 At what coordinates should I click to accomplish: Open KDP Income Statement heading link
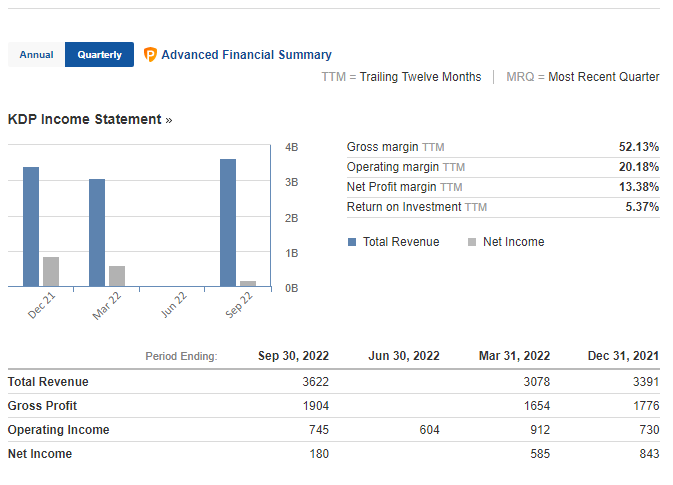coord(90,119)
